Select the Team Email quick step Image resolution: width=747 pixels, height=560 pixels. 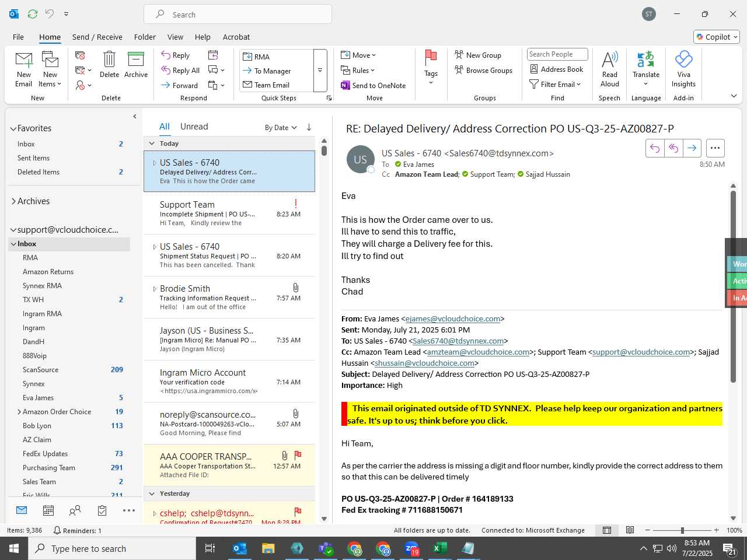pos(277,85)
